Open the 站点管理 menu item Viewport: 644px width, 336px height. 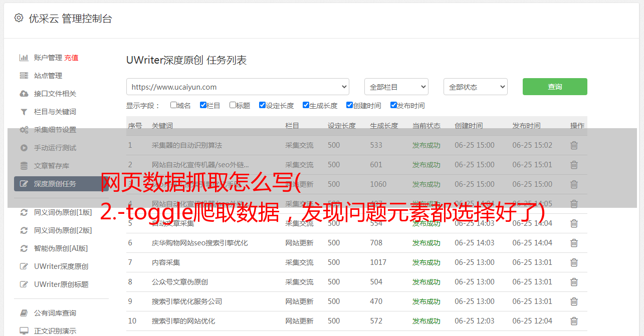(48, 76)
